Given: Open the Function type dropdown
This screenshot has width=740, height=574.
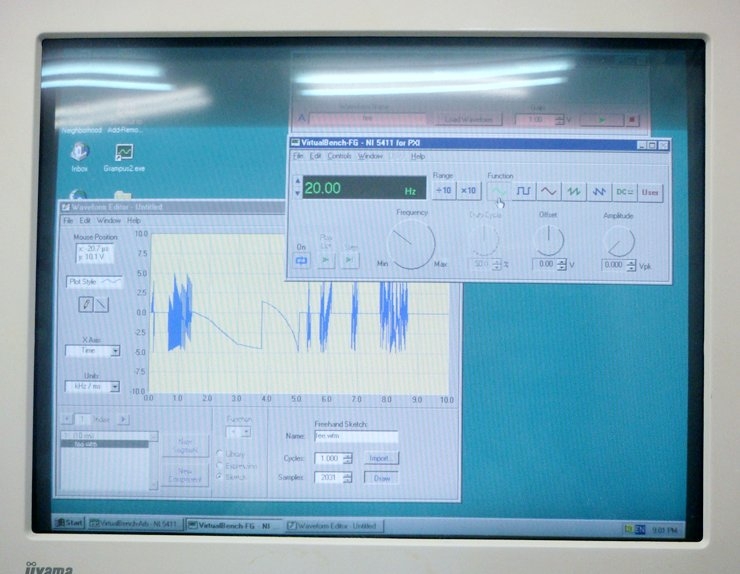Looking at the screenshot, I should pos(239,432).
